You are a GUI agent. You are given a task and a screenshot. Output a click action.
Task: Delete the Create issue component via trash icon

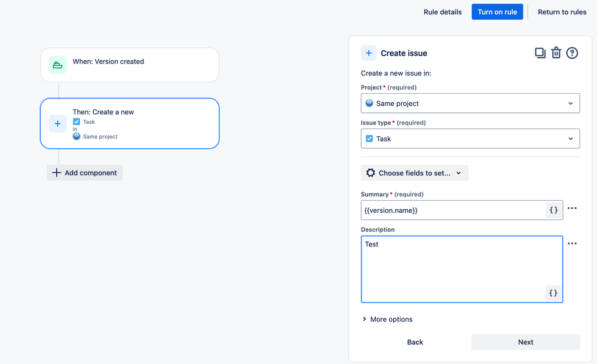[556, 53]
